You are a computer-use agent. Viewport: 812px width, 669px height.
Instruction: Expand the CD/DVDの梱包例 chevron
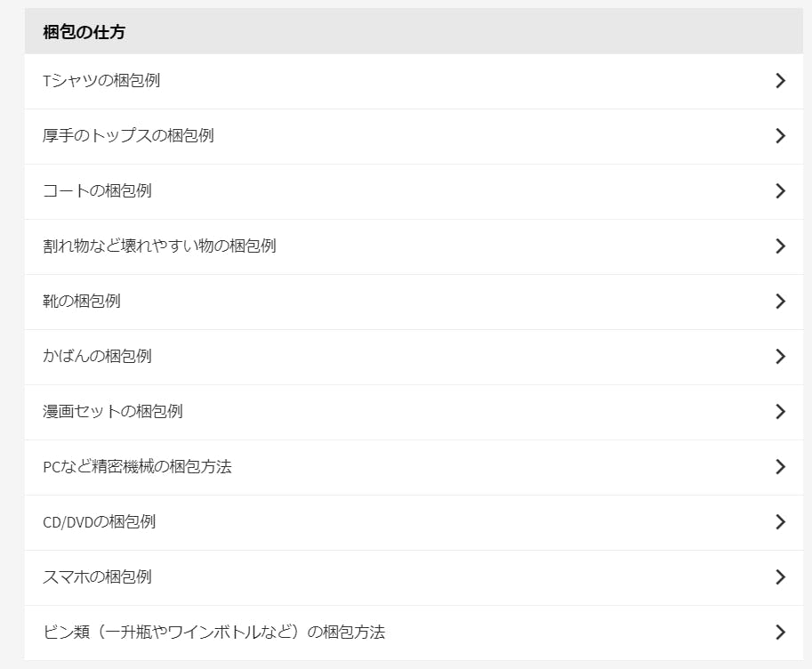coord(780,522)
